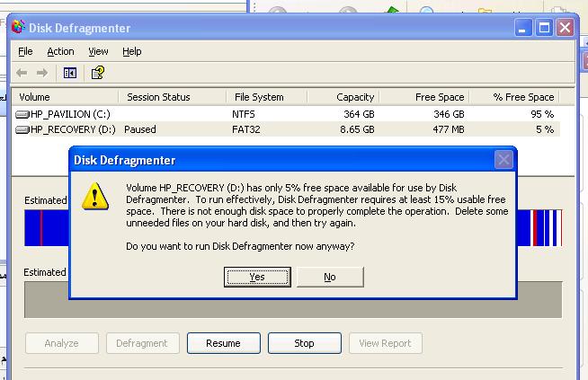
Task: Click the 5 % free space value
Action: pyautogui.click(x=545, y=129)
